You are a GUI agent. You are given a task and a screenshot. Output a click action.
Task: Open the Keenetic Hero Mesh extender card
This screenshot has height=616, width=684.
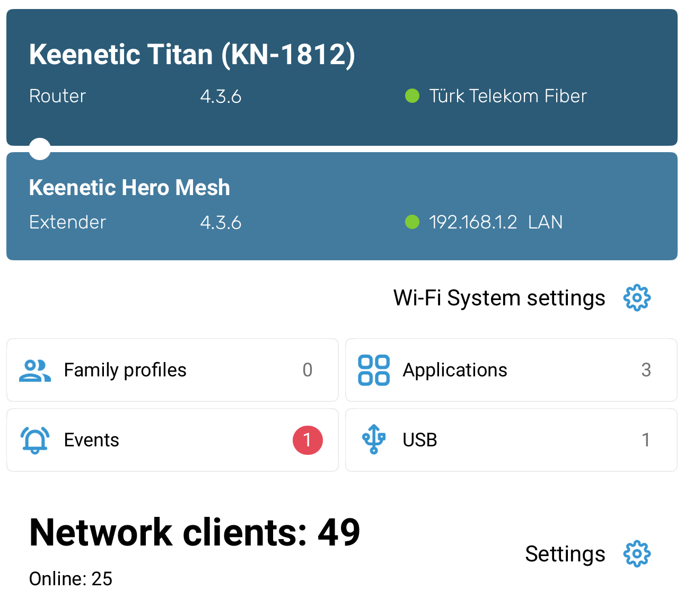(x=342, y=206)
